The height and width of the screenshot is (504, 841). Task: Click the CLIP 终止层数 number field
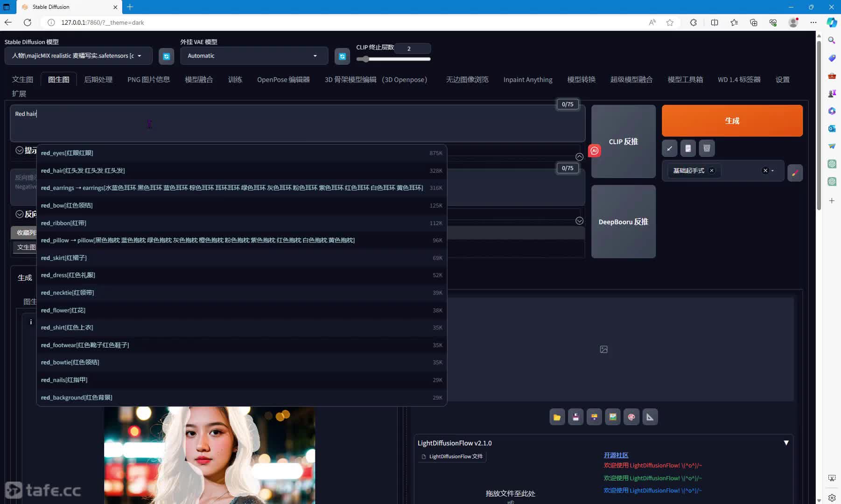click(x=413, y=49)
